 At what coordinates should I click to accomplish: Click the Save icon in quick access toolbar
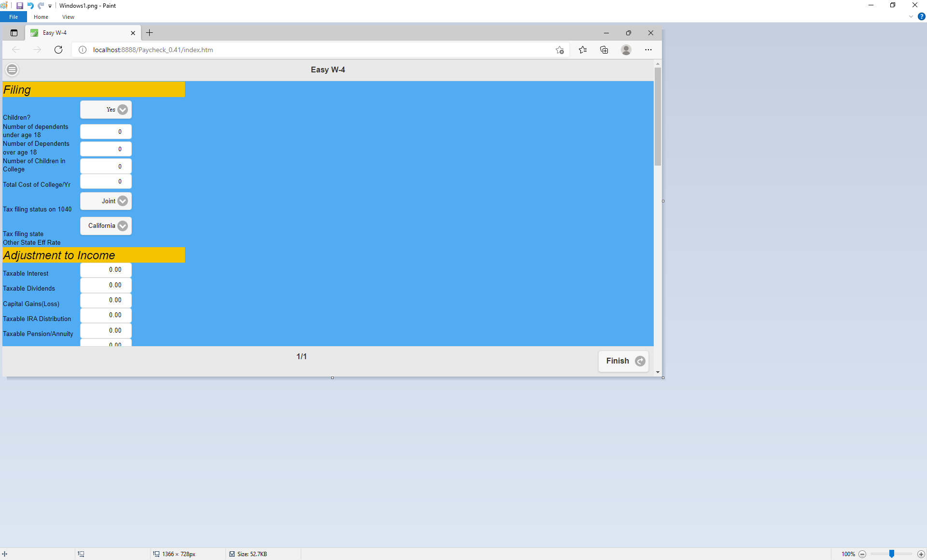click(x=20, y=6)
